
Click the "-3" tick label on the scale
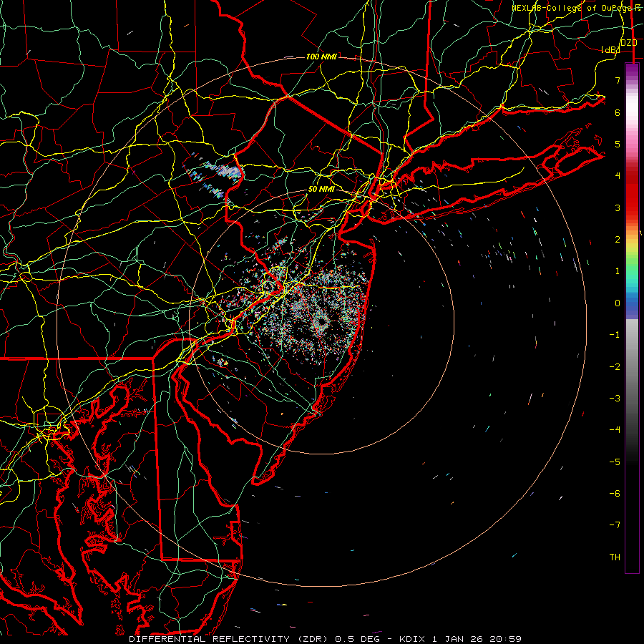[x=615, y=399]
